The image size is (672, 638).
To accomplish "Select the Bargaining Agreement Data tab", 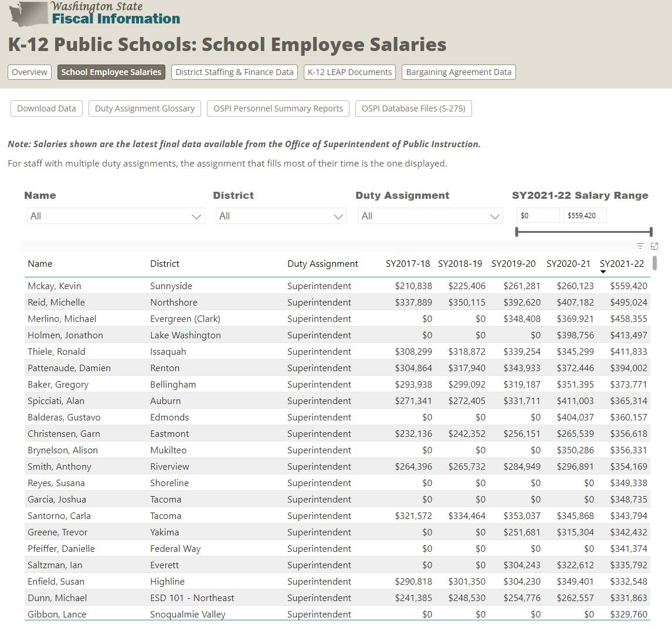I will click(x=459, y=72).
